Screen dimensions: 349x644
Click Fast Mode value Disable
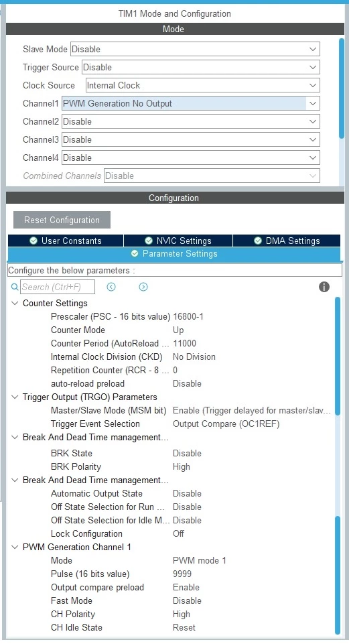(188, 601)
